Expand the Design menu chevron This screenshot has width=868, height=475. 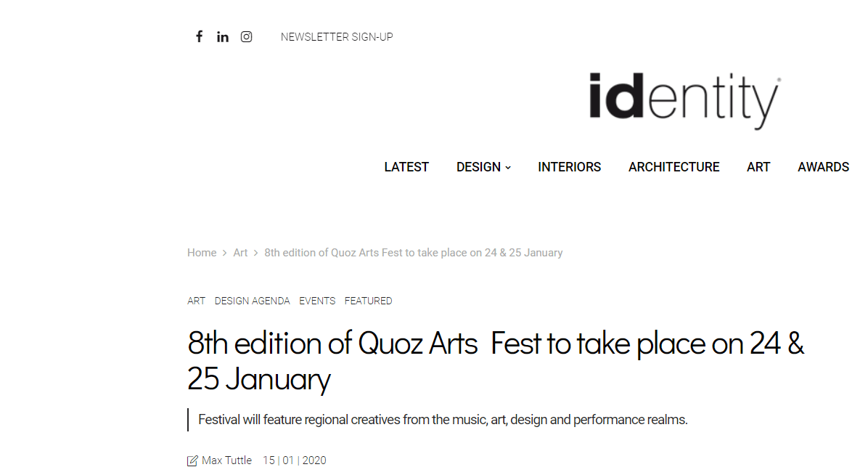pyautogui.click(x=508, y=168)
